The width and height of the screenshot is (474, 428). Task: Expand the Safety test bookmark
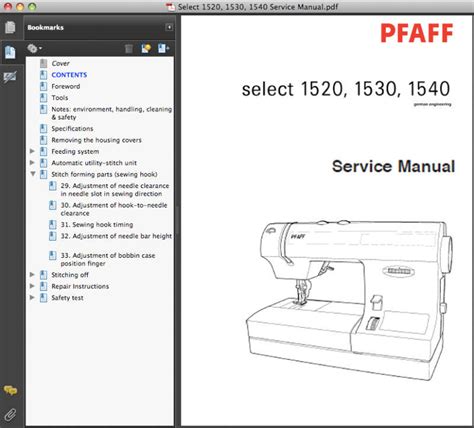tap(32, 298)
